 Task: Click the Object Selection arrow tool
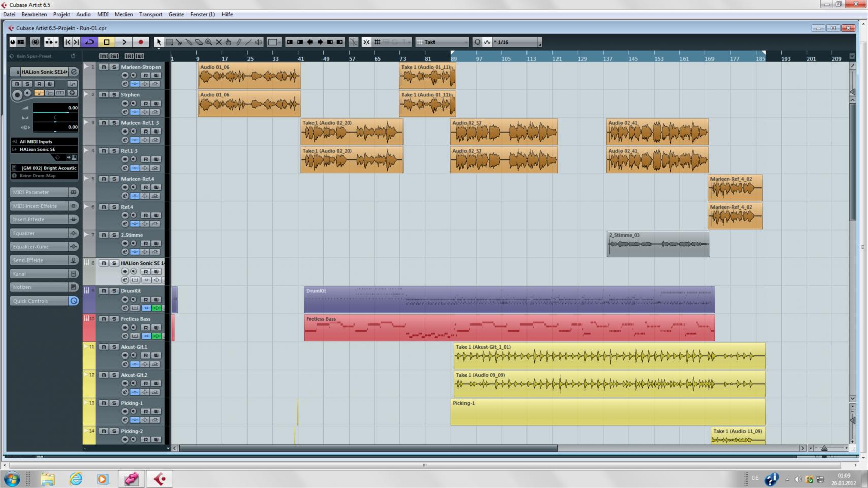click(159, 42)
